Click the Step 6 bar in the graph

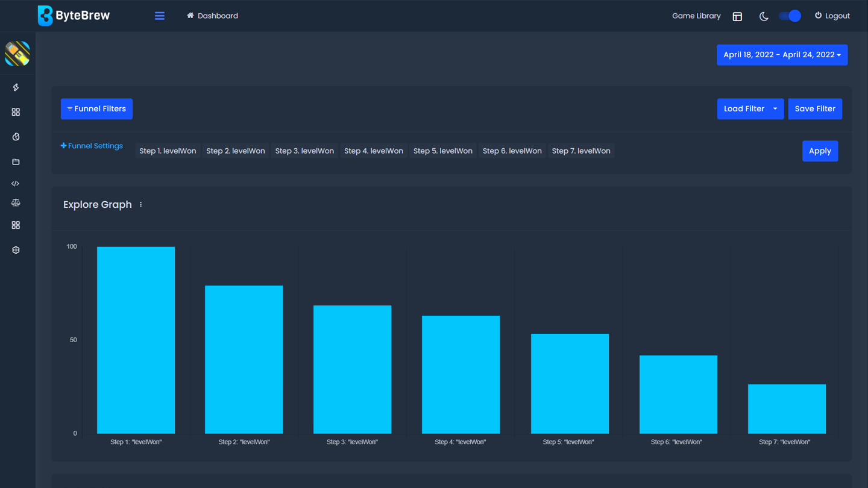click(x=678, y=395)
